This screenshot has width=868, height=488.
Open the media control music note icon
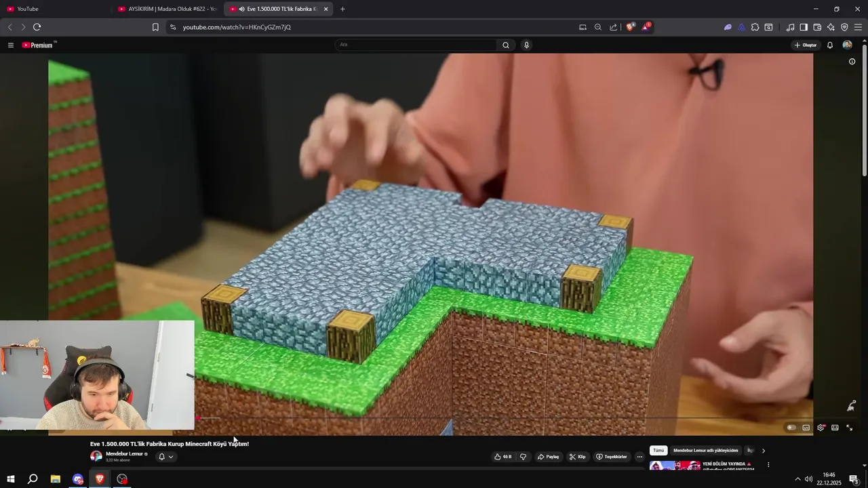790,27
